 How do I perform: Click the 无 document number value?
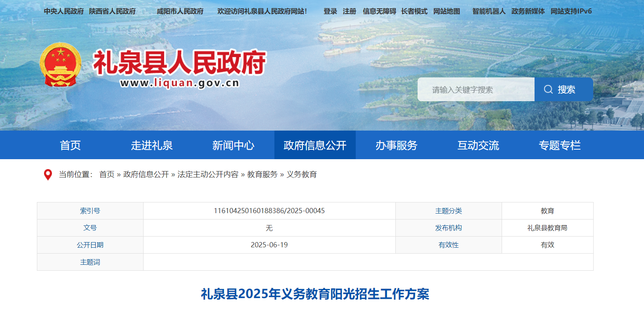269,228
